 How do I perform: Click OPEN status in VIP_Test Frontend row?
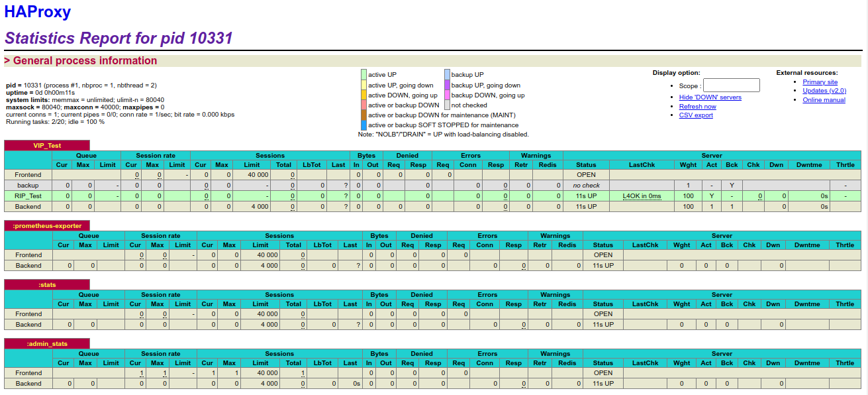tap(586, 175)
